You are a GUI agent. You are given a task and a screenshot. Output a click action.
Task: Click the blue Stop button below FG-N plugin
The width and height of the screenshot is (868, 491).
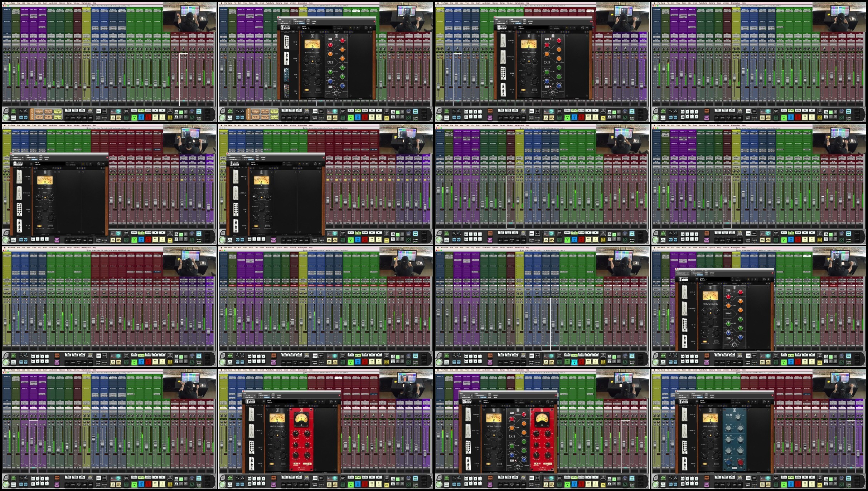791,485
